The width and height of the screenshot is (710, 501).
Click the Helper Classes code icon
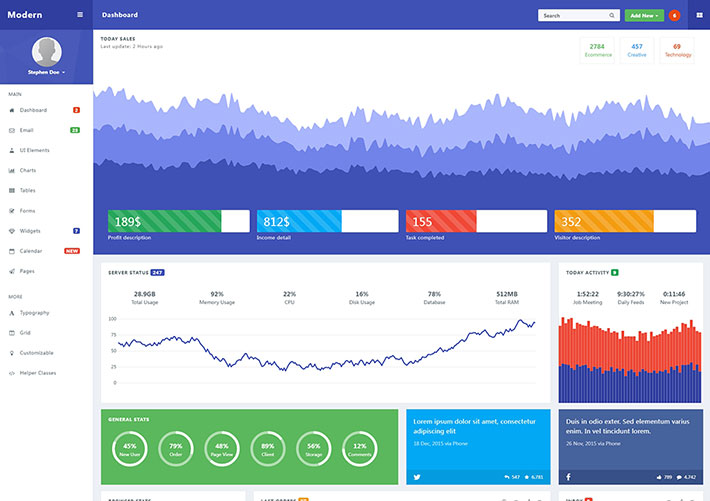[11, 373]
